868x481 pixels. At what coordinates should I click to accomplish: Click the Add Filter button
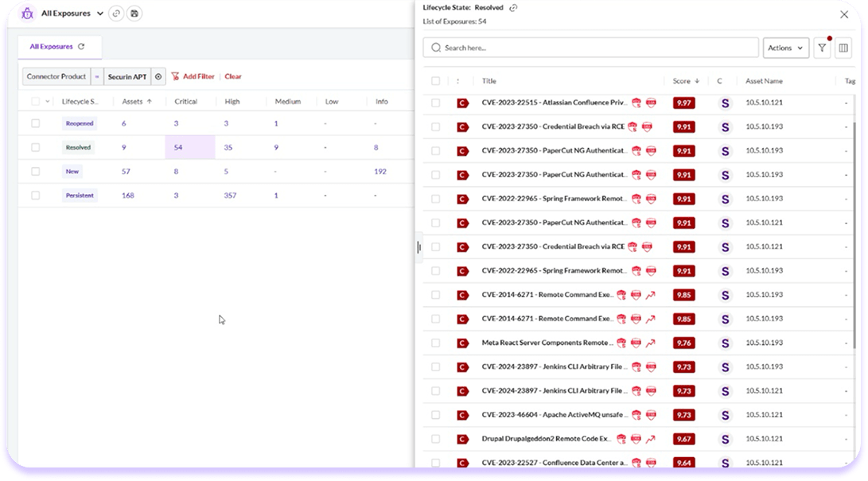pos(193,76)
